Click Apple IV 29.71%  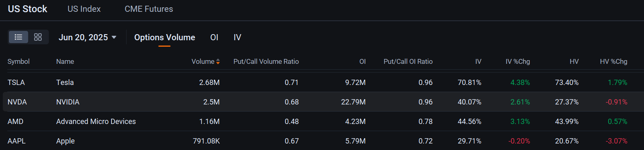(470, 141)
